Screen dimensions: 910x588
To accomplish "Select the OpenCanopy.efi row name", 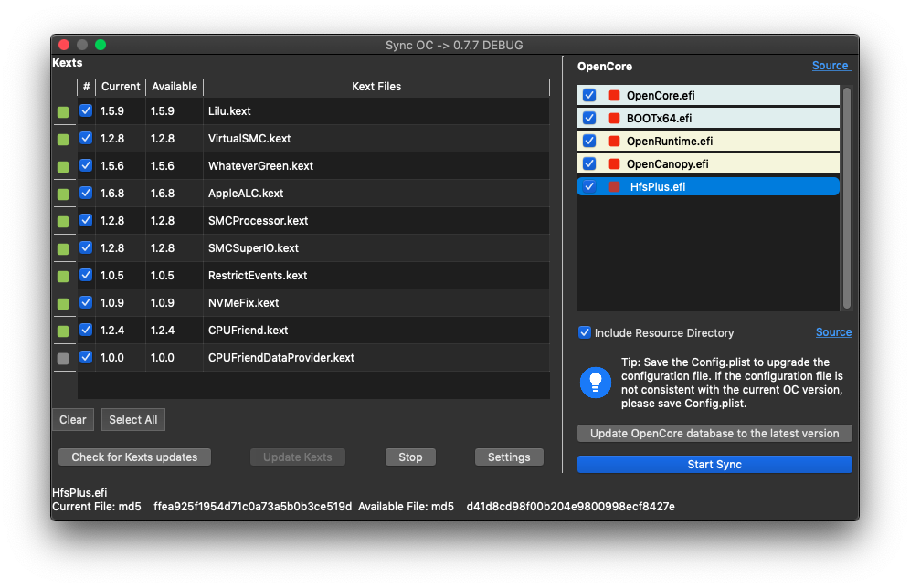I will [x=667, y=164].
